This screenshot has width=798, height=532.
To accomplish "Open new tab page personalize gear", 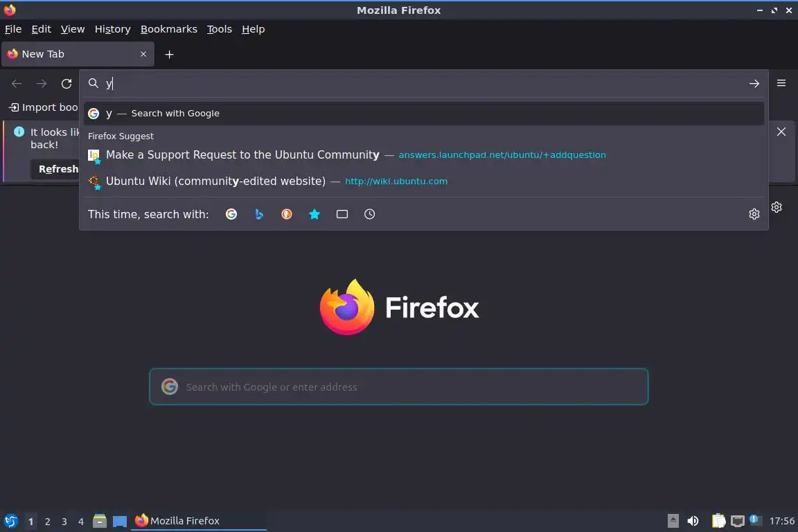I will tap(777, 207).
